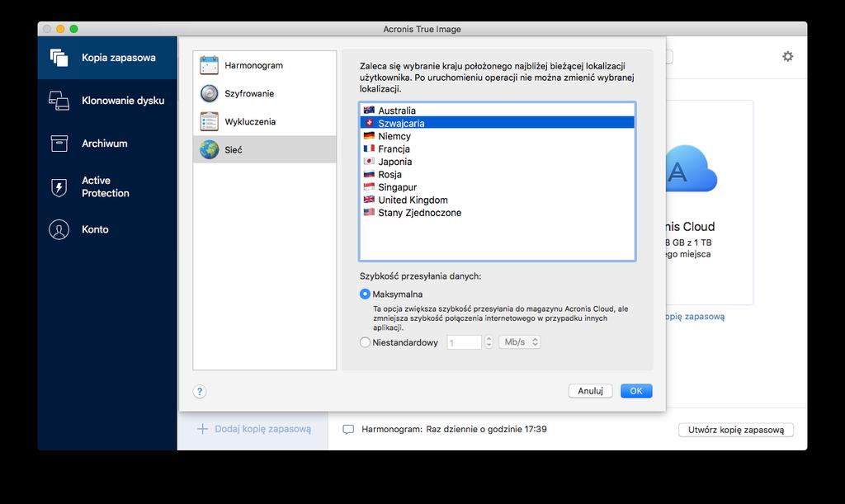Image resolution: width=845 pixels, height=504 pixels.
Task: Click the Singapore flag icon
Action: 369,187
